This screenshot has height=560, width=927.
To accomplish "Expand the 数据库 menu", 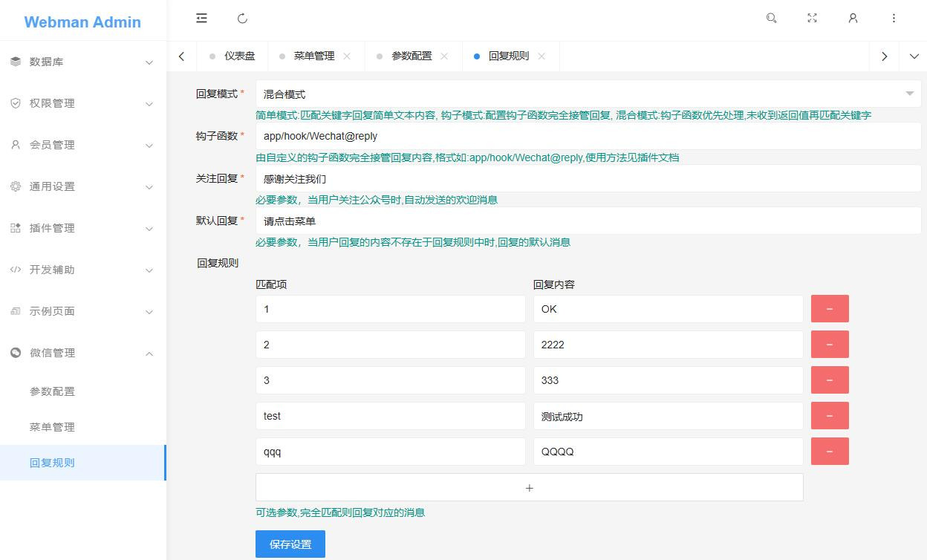I will tap(149, 62).
